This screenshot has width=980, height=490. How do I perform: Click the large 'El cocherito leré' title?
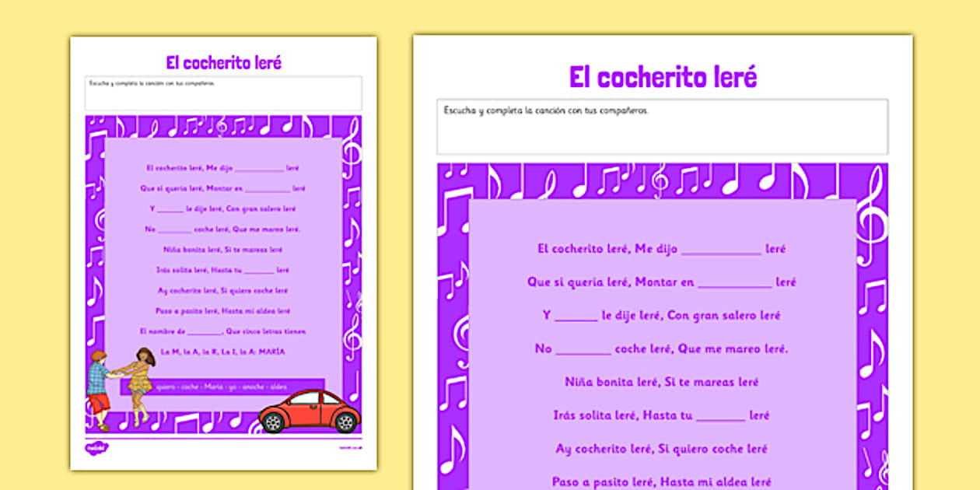coord(663,77)
